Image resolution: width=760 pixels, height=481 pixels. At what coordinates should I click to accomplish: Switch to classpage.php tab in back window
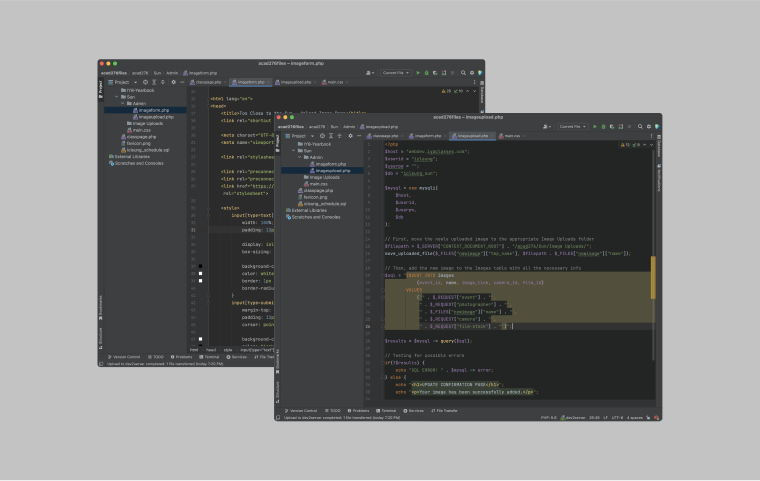[x=207, y=81]
